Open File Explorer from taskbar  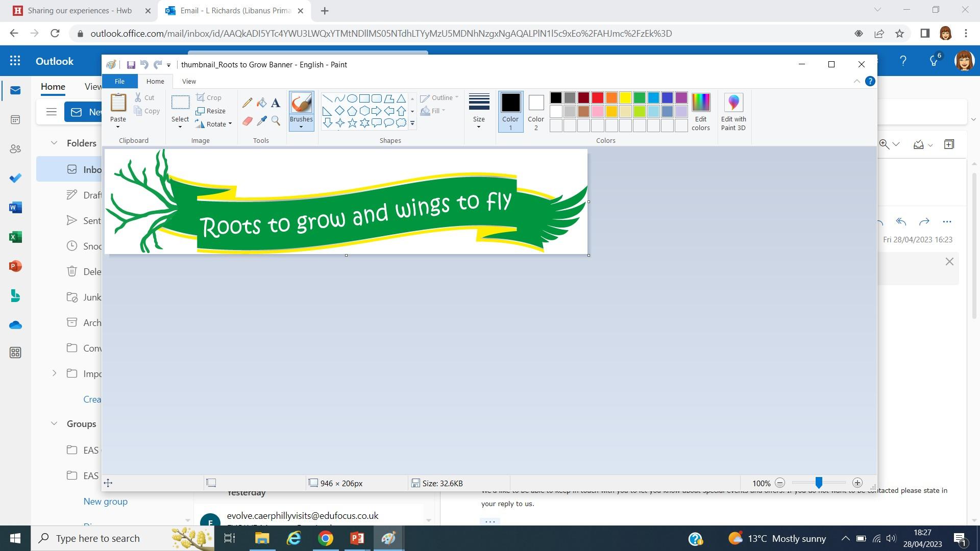pyautogui.click(x=262, y=538)
